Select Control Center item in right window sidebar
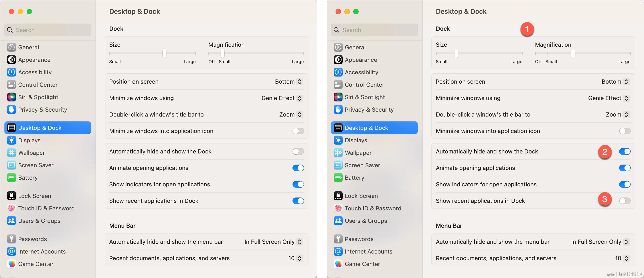 [x=364, y=85]
